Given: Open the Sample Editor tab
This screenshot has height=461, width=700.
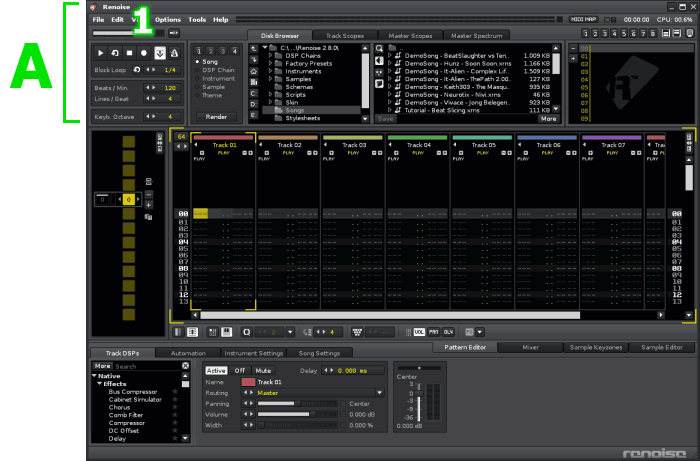Looking at the screenshot, I should 662,347.
